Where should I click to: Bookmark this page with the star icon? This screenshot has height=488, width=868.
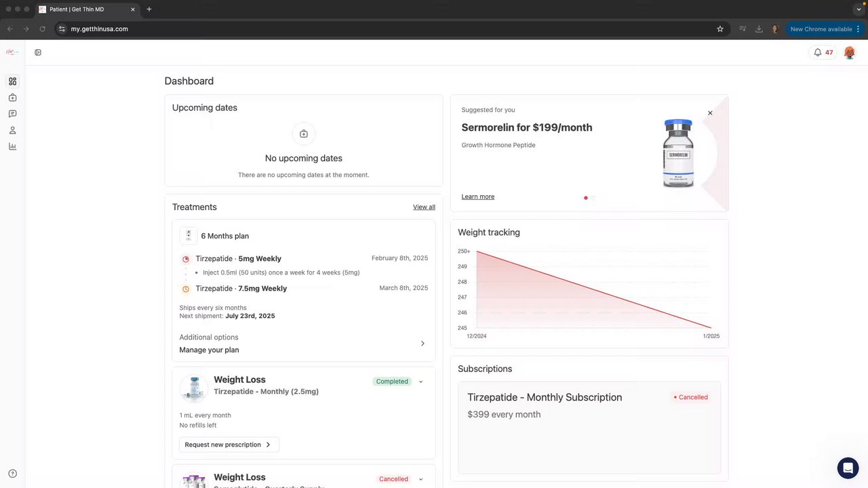click(x=720, y=29)
